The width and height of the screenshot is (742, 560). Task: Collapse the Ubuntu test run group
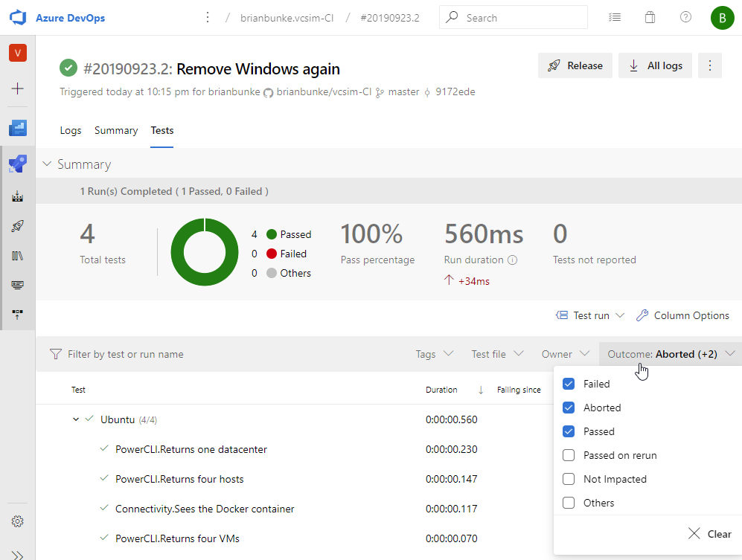point(76,419)
